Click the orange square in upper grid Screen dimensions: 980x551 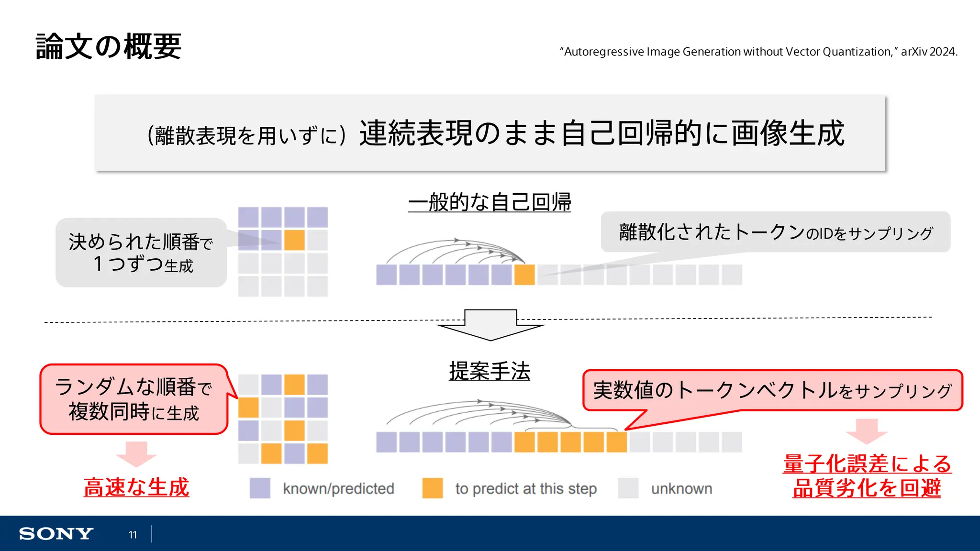[x=294, y=240]
